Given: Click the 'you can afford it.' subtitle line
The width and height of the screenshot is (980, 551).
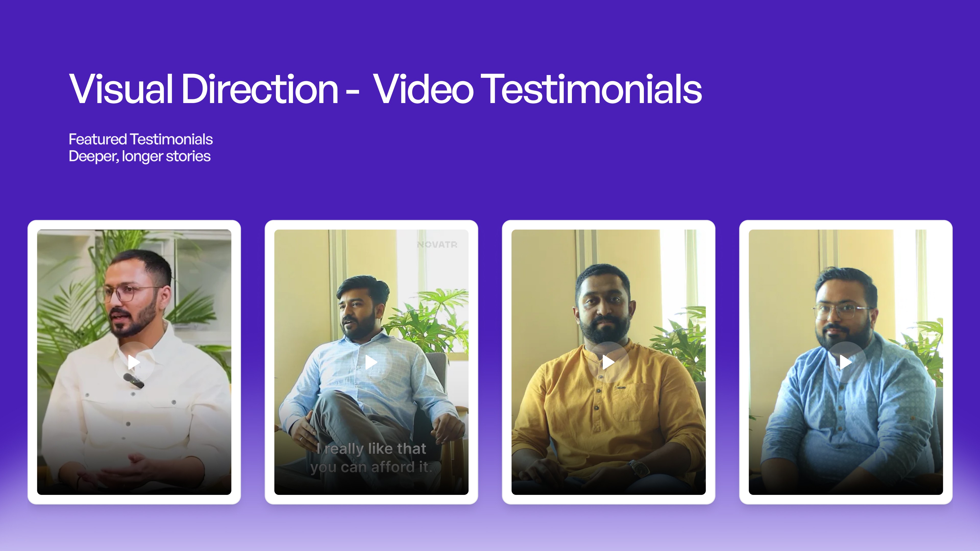Looking at the screenshot, I should [371, 467].
